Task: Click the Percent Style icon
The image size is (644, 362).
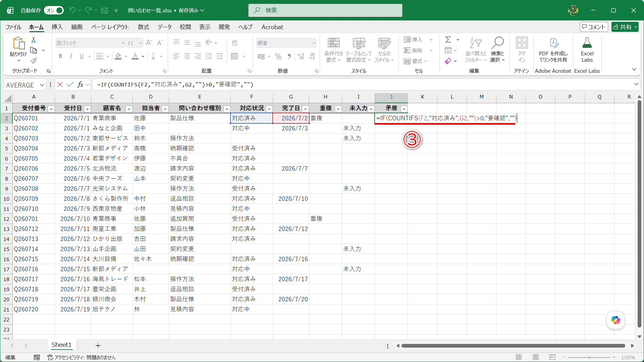Action: [x=278, y=56]
